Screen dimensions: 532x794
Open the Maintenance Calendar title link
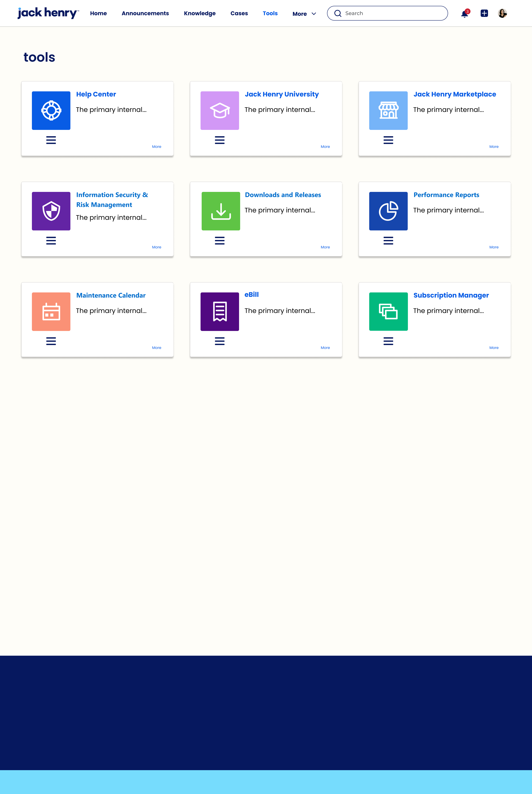111,295
